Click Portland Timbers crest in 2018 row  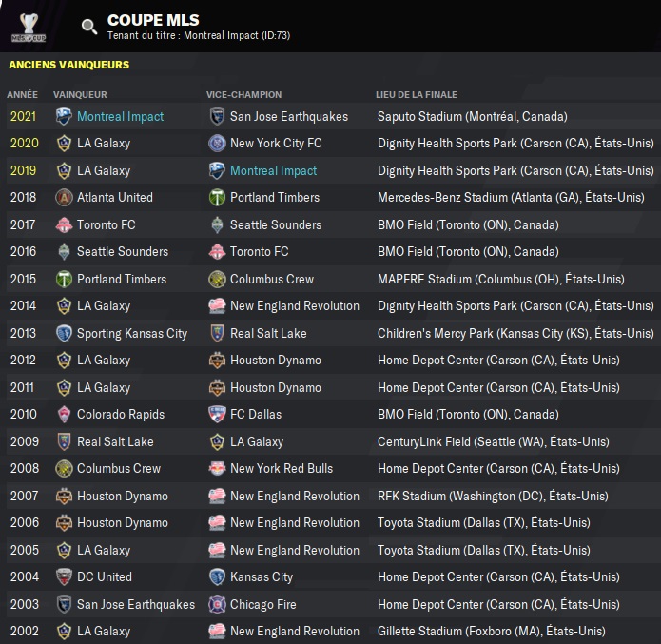click(217, 197)
